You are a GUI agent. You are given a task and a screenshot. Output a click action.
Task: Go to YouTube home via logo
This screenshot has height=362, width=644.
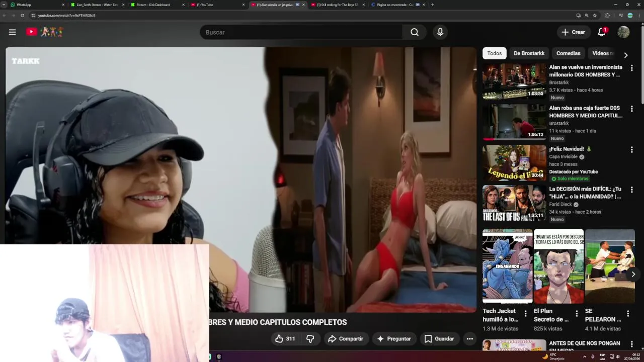pyautogui.click(x=45, y=32)
